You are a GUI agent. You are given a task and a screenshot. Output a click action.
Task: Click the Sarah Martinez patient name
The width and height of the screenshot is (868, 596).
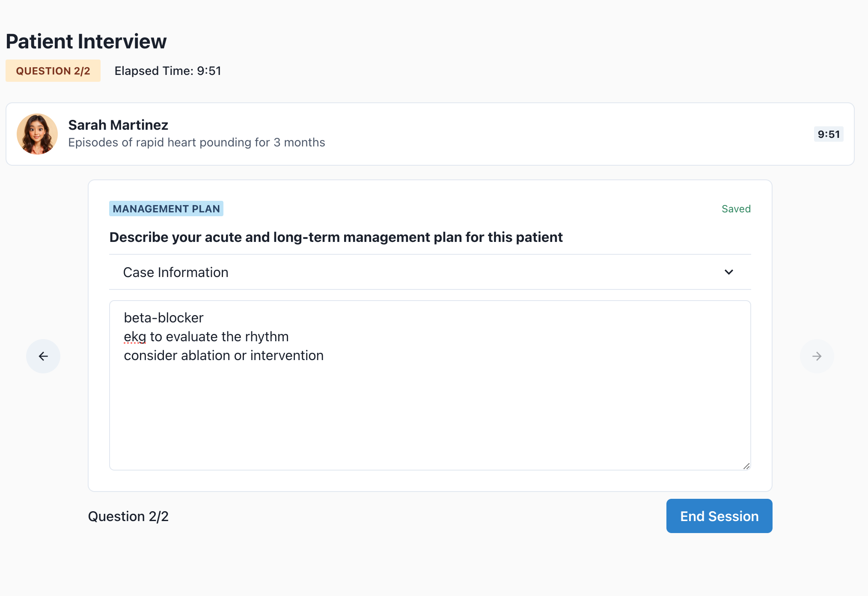pyautogui.click(x=118, y=125)
